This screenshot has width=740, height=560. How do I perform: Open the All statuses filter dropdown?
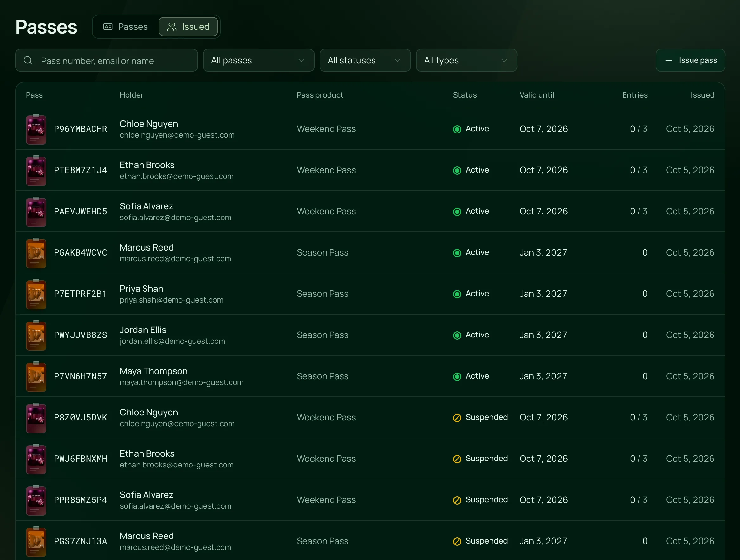coord(365,60)
